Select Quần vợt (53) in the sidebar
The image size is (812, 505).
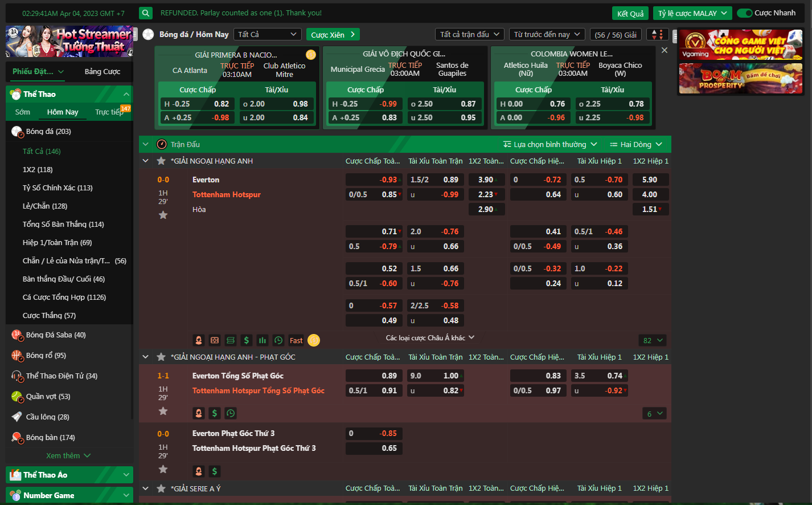[x=69, y=396]
